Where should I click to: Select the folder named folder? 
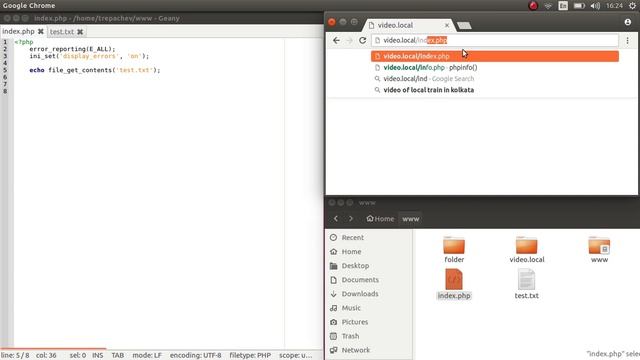454,245
